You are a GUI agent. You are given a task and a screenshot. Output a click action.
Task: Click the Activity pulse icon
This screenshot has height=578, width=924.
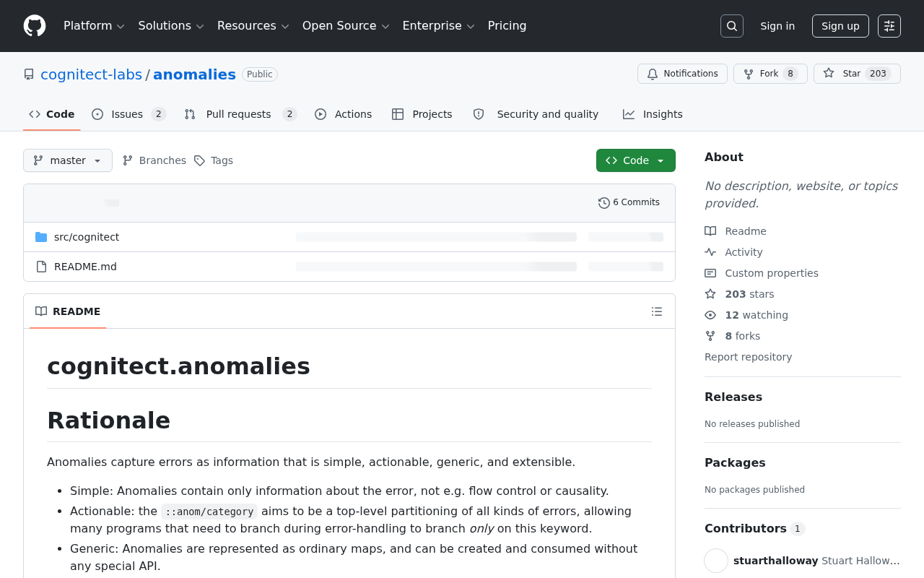pos(710,252)
